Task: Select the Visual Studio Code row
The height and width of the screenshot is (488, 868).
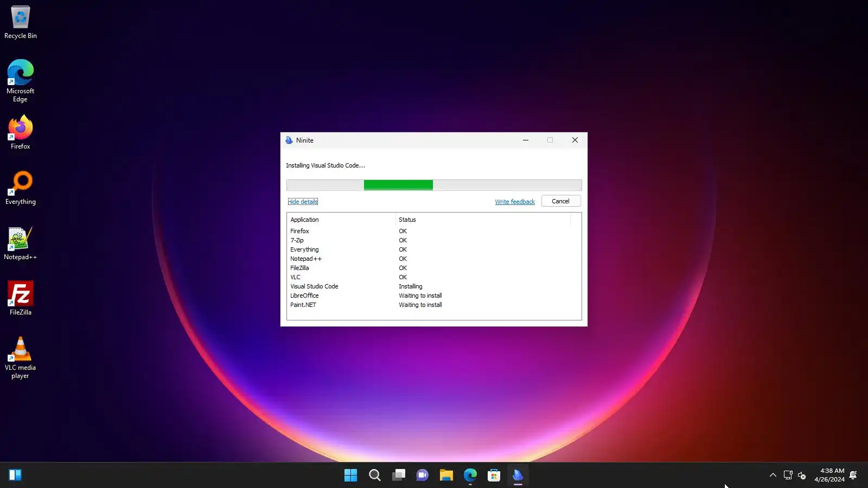Action: (434, 286)
